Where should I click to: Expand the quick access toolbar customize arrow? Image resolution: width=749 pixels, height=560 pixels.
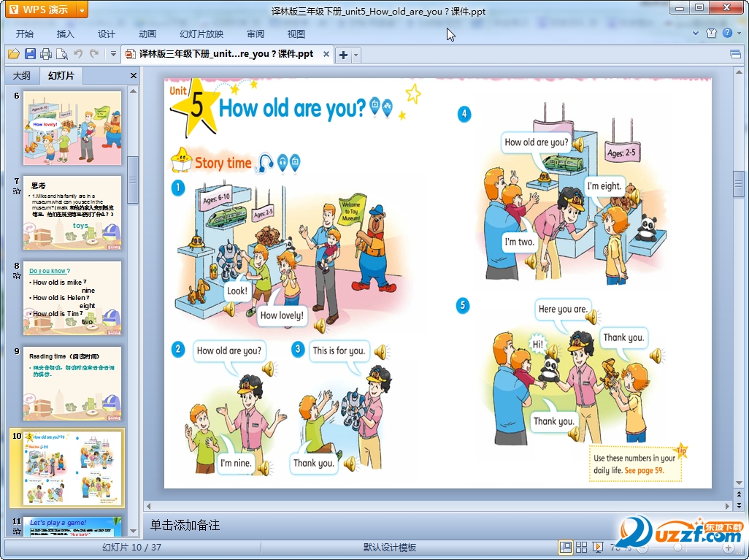[113, 54]
